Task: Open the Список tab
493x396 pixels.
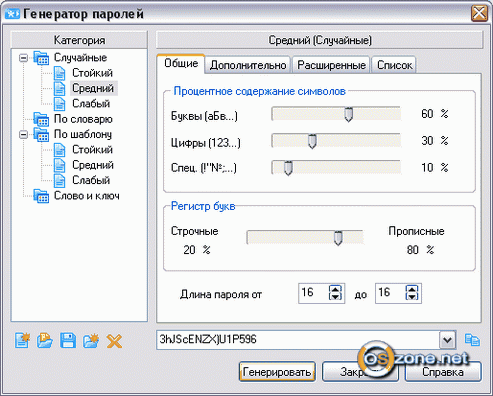Action: click(x=394, y=65)
